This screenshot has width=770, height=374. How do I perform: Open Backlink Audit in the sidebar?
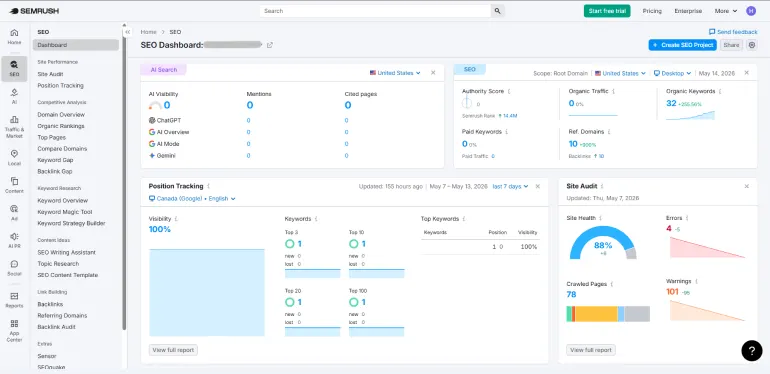tap(56, 327)
